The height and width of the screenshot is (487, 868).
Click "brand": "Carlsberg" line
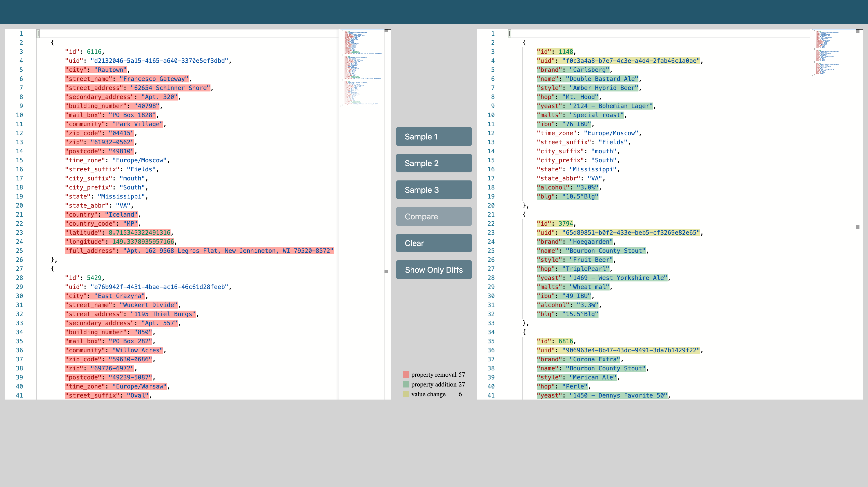[x=573, y=70]
